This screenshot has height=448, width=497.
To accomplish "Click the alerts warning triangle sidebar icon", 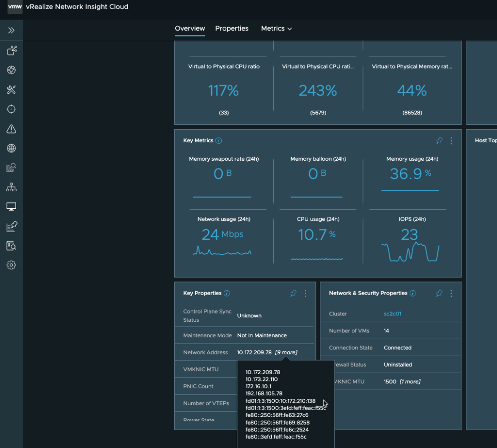I will coord(11,129).
